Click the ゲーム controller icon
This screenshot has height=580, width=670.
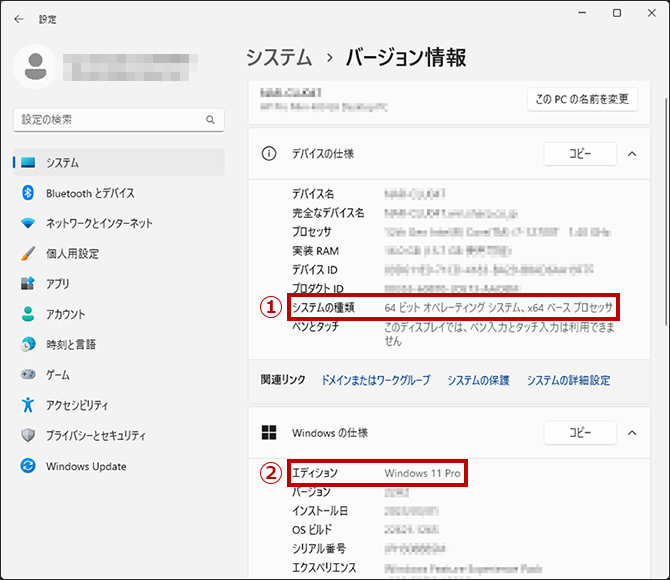click(x=28, y=374)
